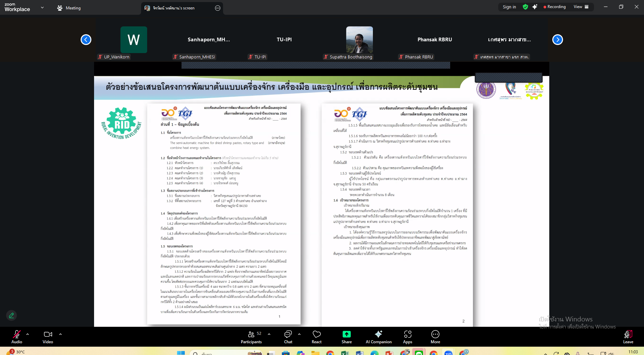Click the green Share screen icon
Image resolution: width=644 pixels, height=355 pixels.
pyautogui.click(x=346, y=334)
